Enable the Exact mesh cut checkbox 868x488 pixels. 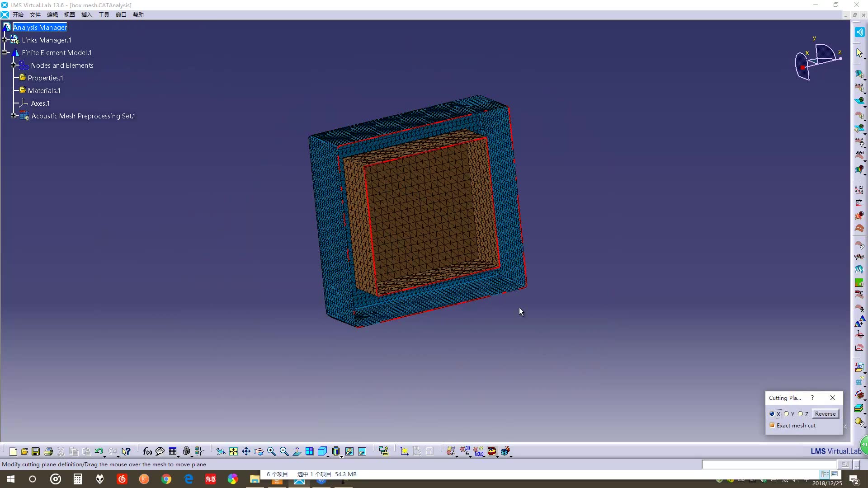(x=772, y=425)
